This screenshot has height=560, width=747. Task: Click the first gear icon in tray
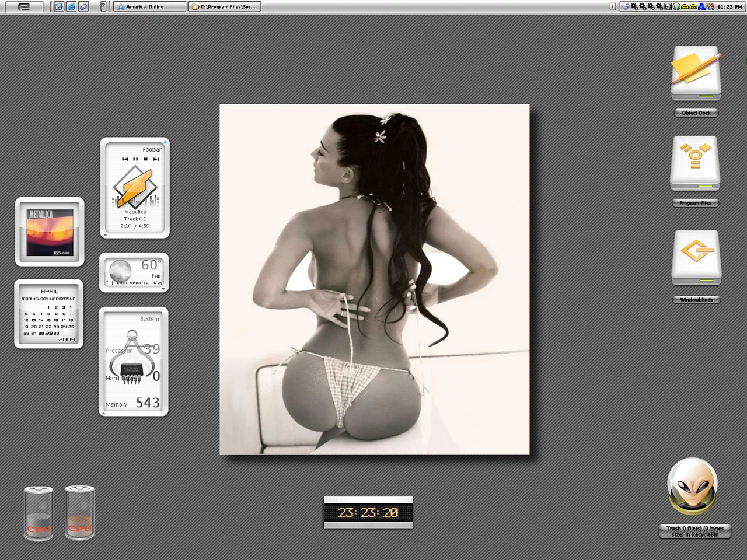pos(634,7)
